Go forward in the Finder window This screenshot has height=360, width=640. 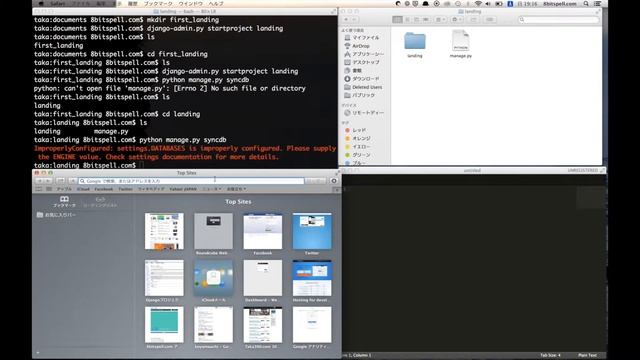point(355,20)
